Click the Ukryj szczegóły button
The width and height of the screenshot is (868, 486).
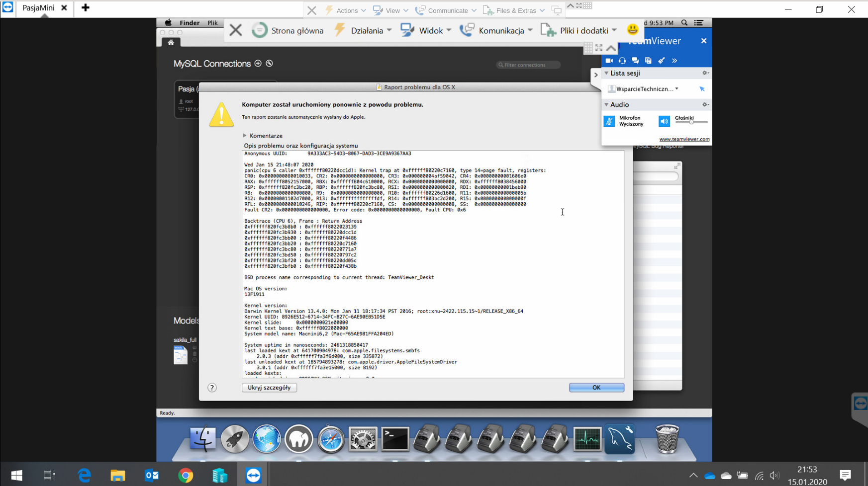pyautogui.click(x=269, y=388)
